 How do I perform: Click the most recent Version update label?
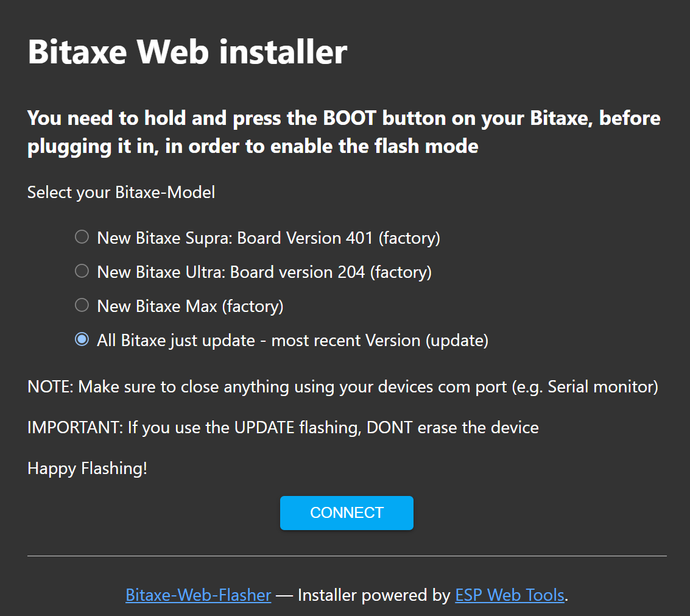click(292, 340)
